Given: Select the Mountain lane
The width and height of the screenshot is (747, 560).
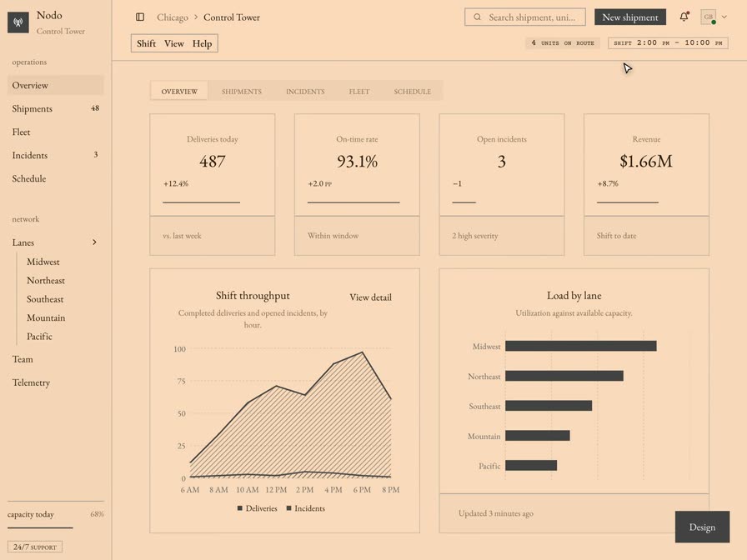Looking at the screenshot, I should point(46,317).
